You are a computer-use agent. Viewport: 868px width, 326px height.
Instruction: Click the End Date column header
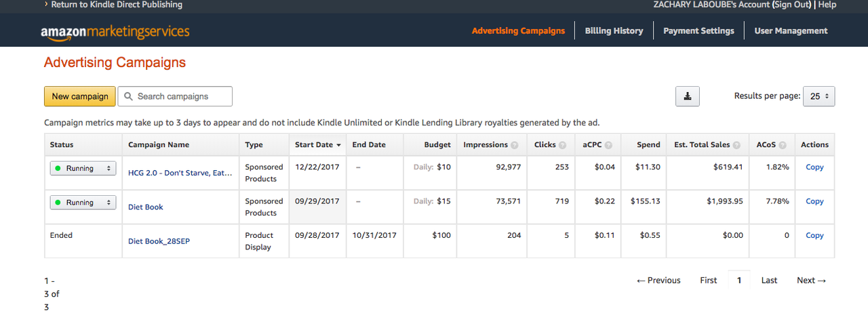(369, 145)
